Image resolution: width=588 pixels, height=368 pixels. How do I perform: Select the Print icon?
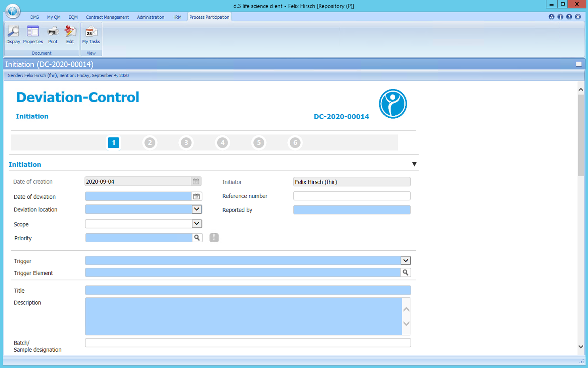click(53, 34)
